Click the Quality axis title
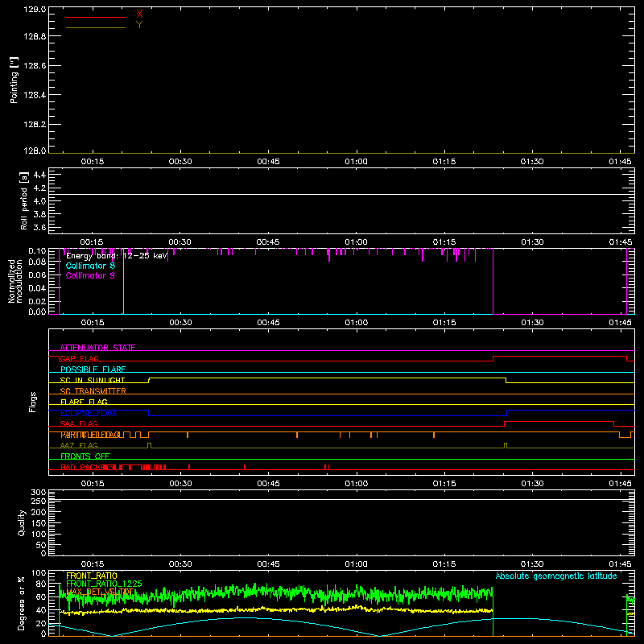This screenshot has height=644, width=644. pos(22,522)
